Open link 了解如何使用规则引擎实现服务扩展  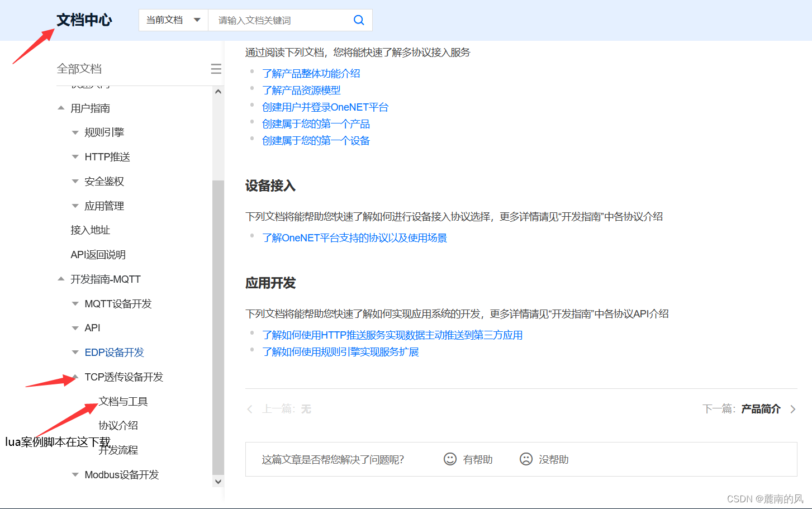(341, 352)
